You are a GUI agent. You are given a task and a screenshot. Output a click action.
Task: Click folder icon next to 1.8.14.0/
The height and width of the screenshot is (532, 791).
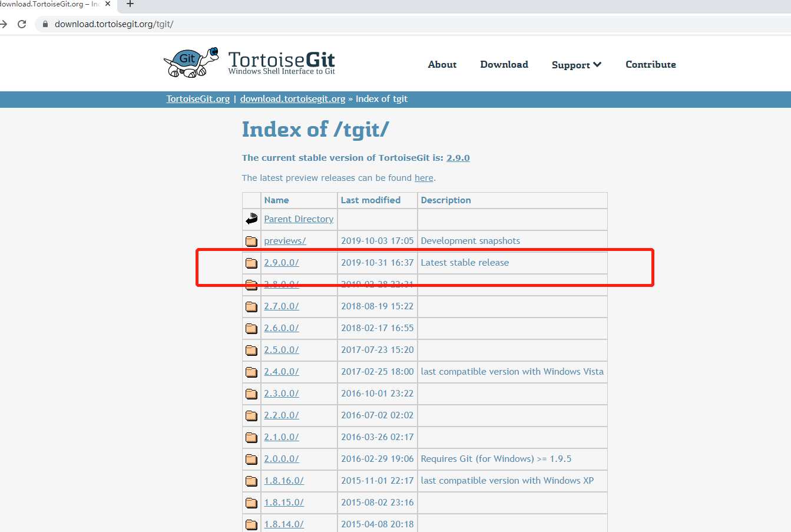[251, 524]
